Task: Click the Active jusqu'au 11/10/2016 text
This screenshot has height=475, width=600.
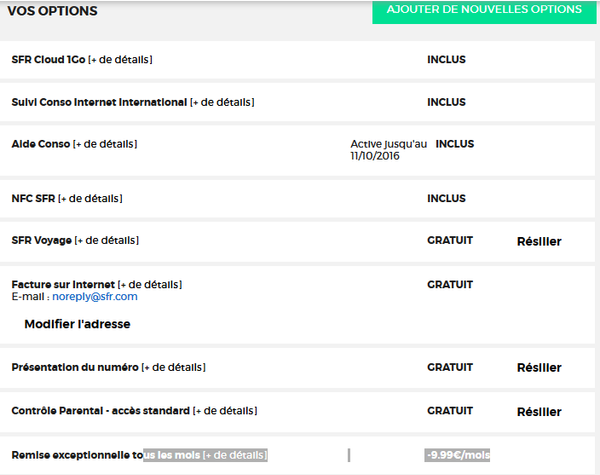Action: [388, 150]
